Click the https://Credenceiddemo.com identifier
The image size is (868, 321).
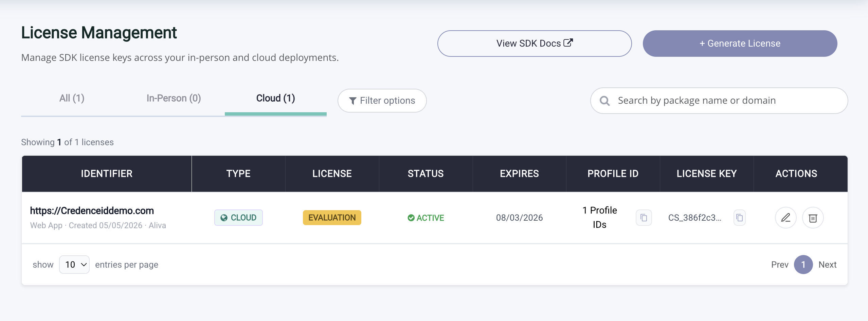pyautogui.click(x=92, y=211)
